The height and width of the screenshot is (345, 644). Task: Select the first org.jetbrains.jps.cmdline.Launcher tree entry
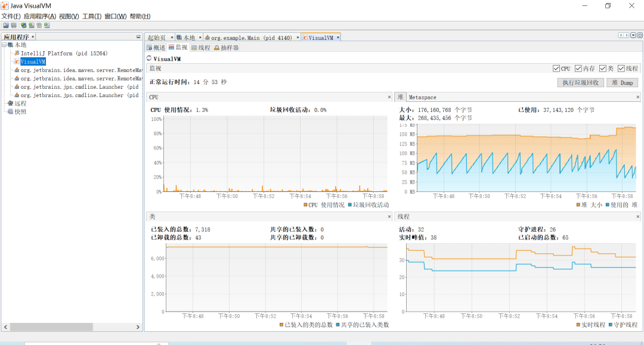click(80, 87)
